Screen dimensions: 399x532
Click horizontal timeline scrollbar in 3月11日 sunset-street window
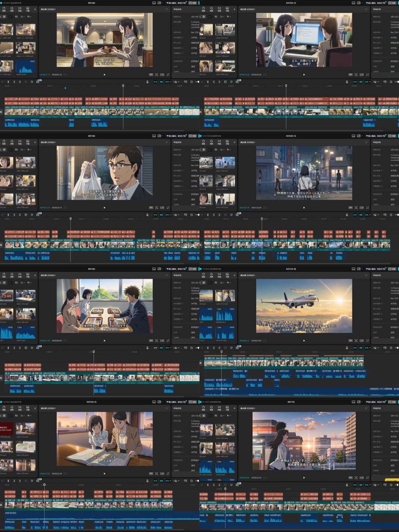tap(296, 529)
